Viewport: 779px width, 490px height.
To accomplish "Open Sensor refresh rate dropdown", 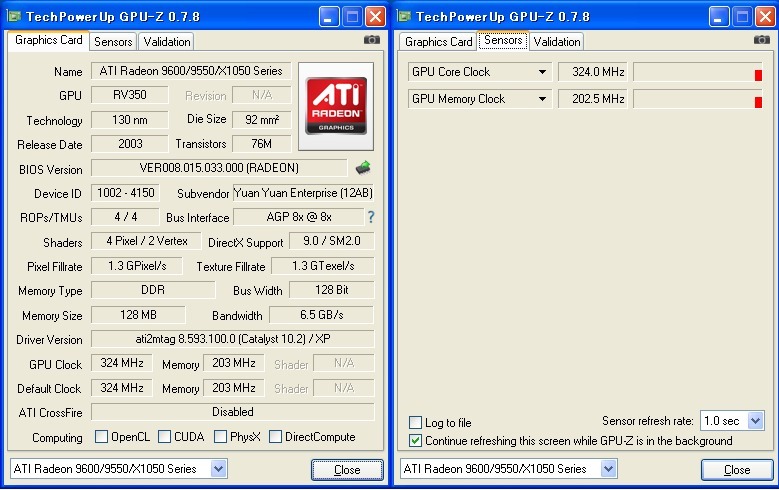I will (x=756, y=421).
